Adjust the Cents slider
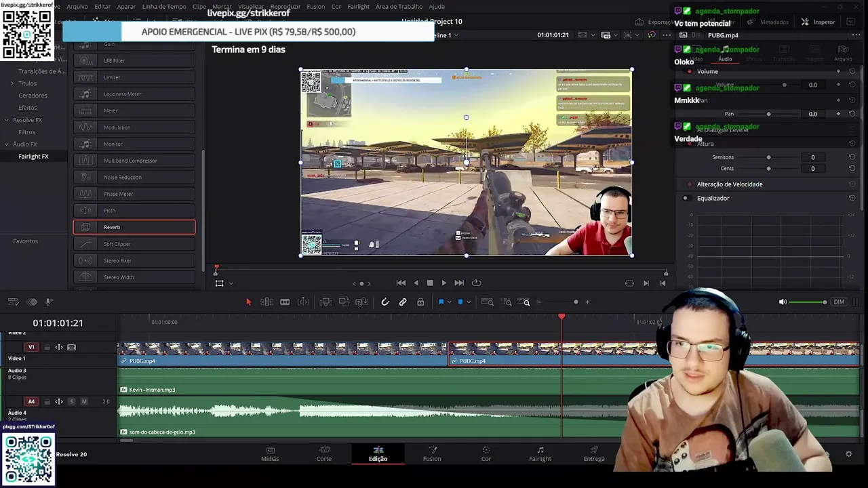The height and width of the screenshot is (488, 868). click(768, 169)
